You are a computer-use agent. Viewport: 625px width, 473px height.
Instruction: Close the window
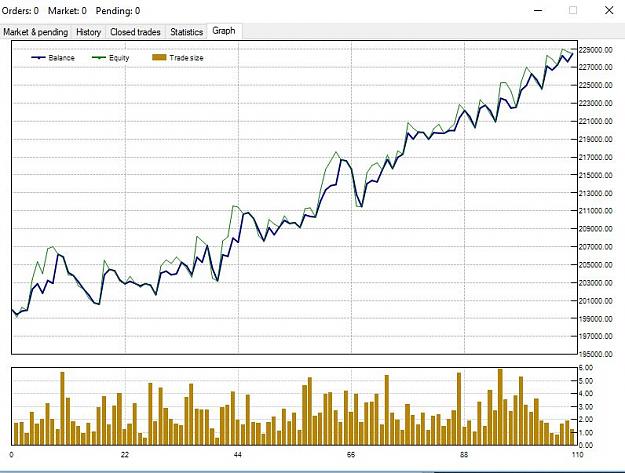point(609,10)
